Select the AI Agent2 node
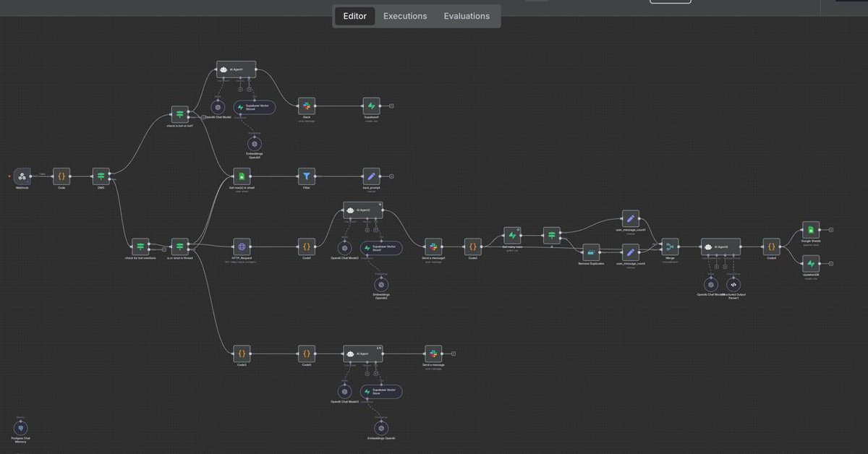This screenshot has width=868, height=454. pyautogui.click(x=363, y=210)
